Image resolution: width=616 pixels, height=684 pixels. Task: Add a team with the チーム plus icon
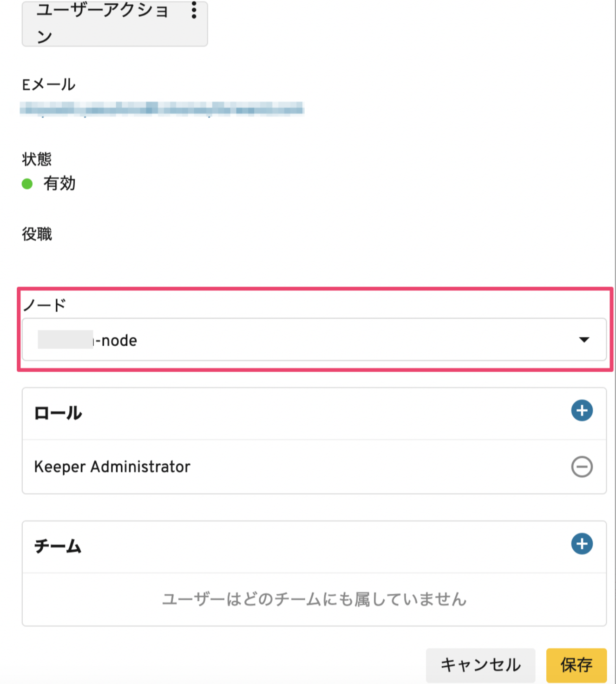pyautogui.click(x=582, y=544)
